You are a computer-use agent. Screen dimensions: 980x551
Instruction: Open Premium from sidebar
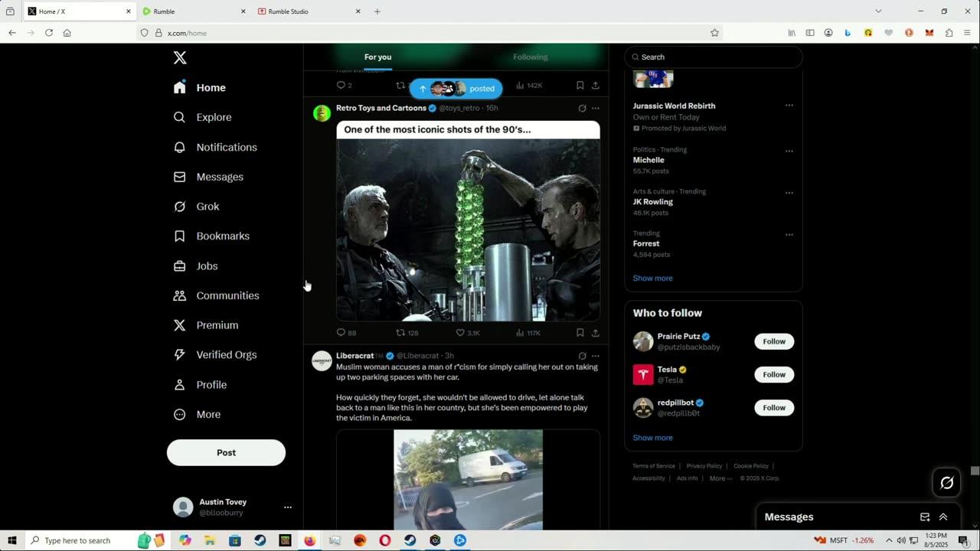pos(206,325)
